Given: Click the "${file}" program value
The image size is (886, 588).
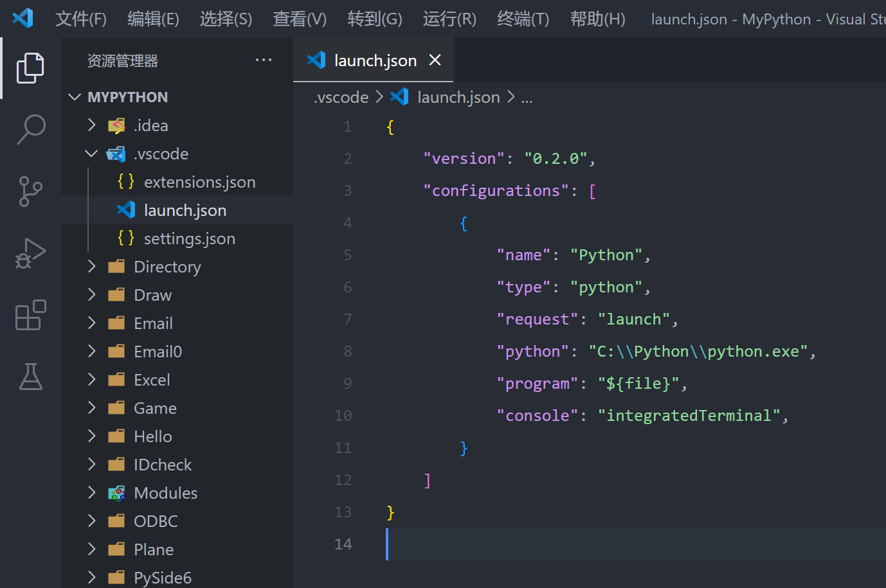Looking at the screenshot, I should point(638,384).
